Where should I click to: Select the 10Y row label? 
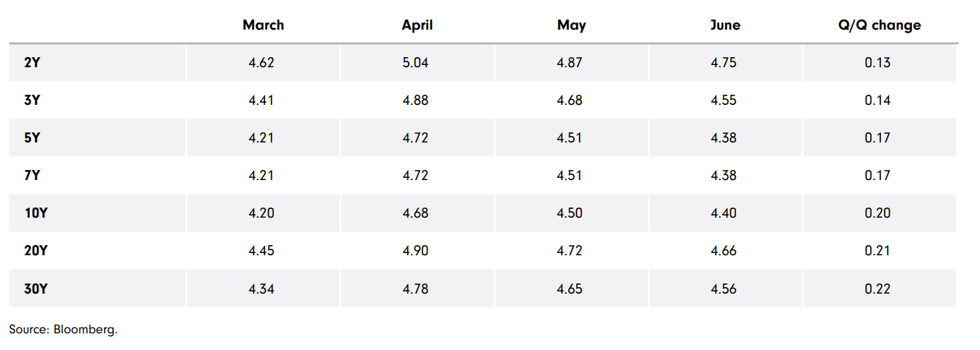35,213
